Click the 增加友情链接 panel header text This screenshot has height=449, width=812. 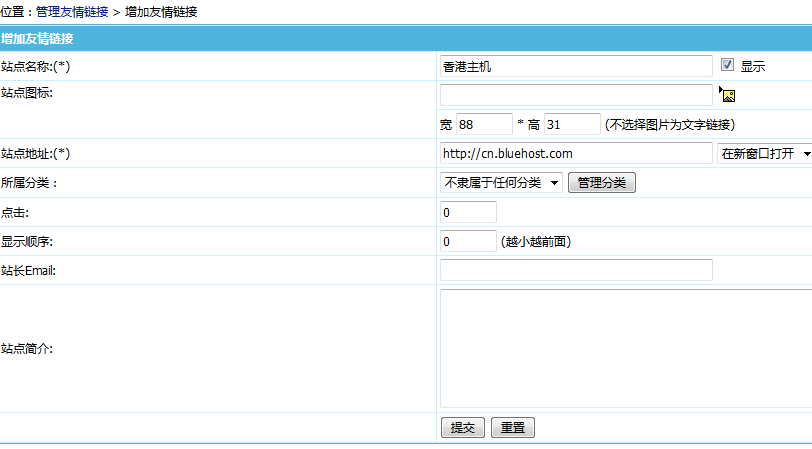37,38
